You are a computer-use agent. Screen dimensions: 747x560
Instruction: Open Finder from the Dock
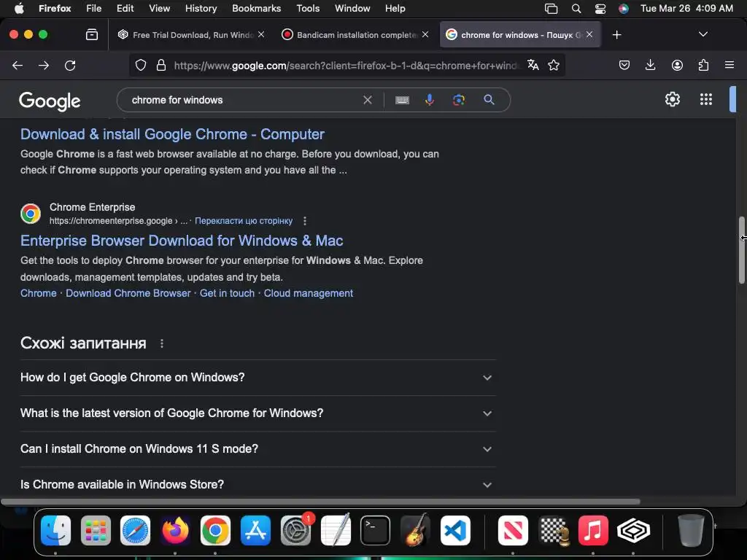click(x=55, y=531)
